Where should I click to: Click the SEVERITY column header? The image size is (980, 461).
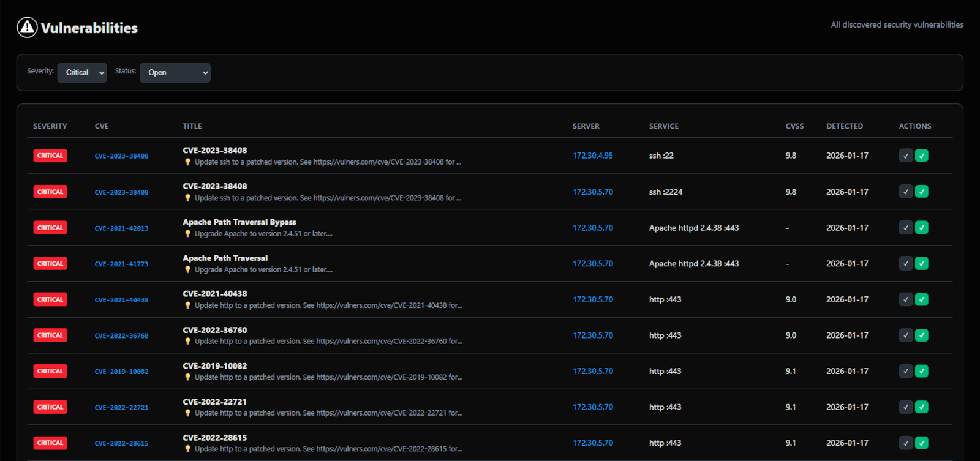(x=50, y=126)
